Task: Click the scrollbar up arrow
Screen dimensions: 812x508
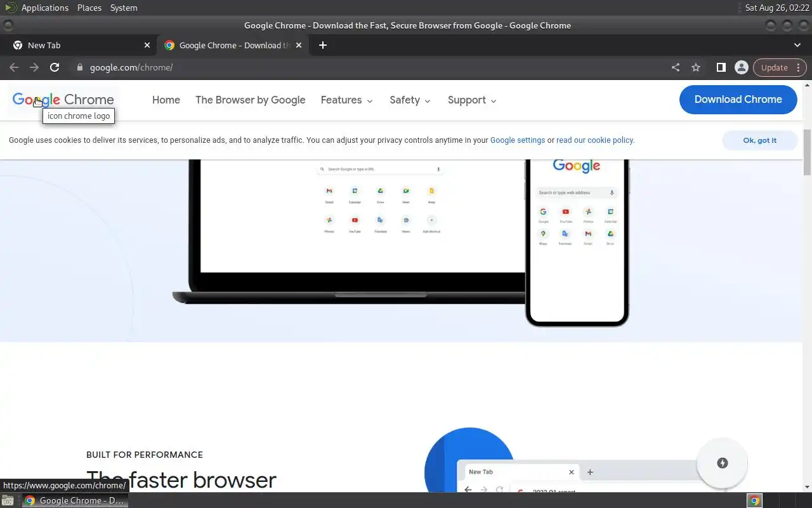Action: pos(807,84)
